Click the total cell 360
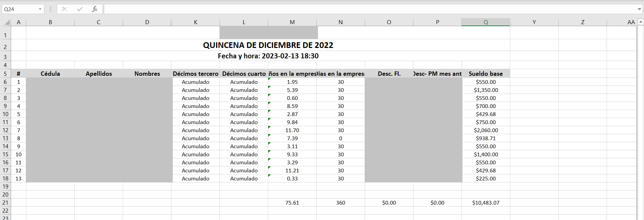 coord(341,203)
